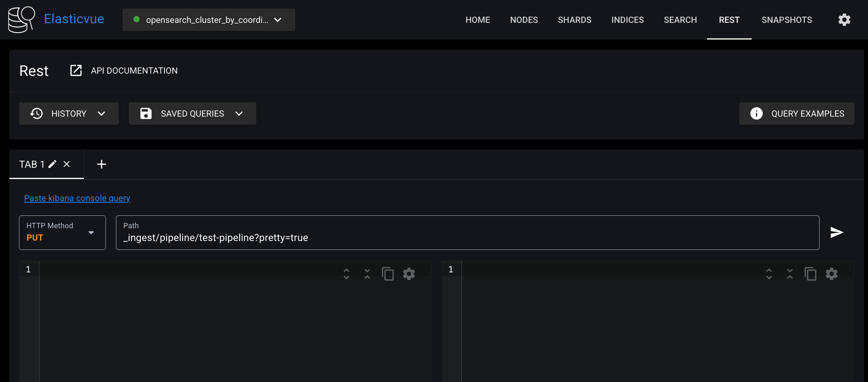Viewport: 868px width, 382px height.
Task: Click the Paste kibana console query link
Action: click(77, 198)
